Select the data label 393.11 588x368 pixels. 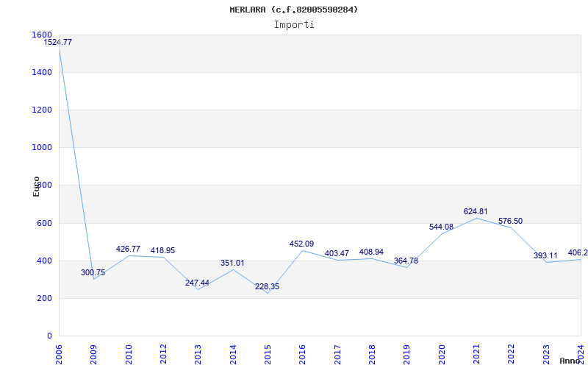(545, 255)
